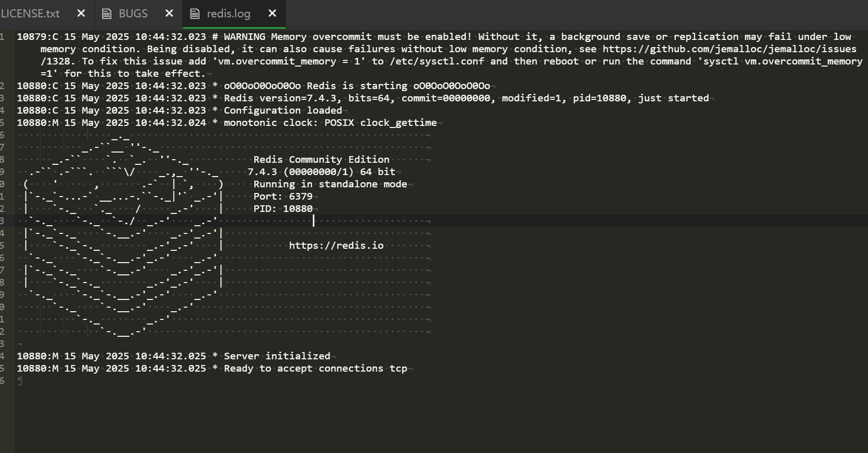The height and width of the screenshot is (453, 868).
Task: Click the 'Port: 6379' line
Action: point(283,197)
